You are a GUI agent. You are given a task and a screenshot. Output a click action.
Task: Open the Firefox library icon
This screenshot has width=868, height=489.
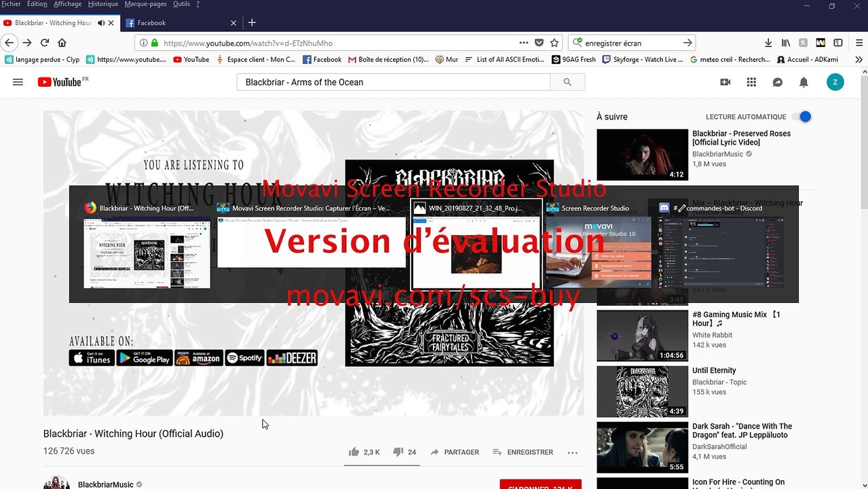point(786,43)
